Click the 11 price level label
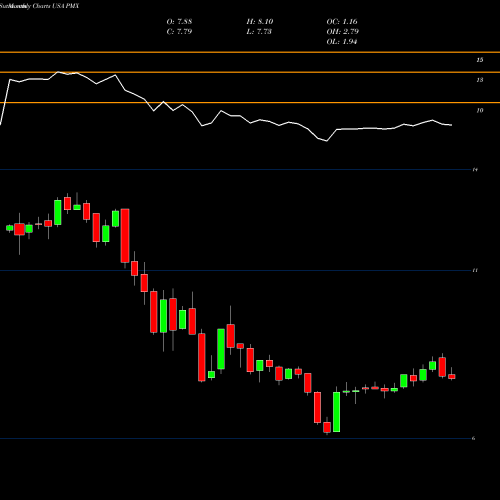This screenshot has height=500, width=500. tap(475, 270)
